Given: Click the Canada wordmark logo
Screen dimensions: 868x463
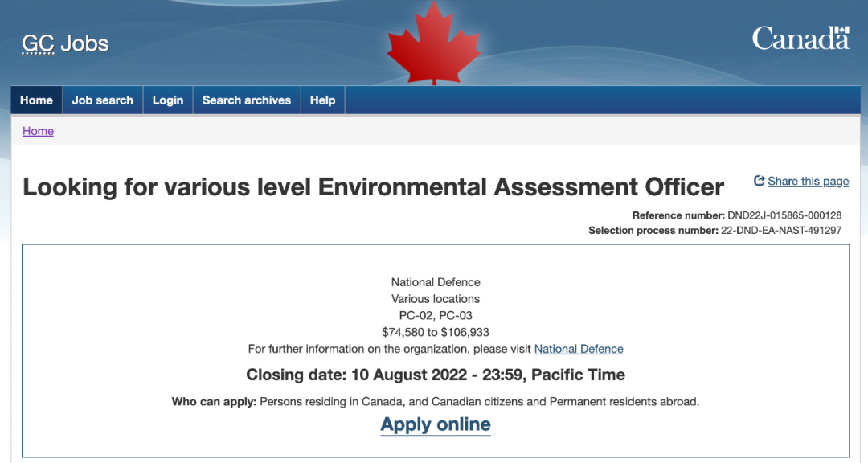Looking at the screenshot, I should (800, 39).
